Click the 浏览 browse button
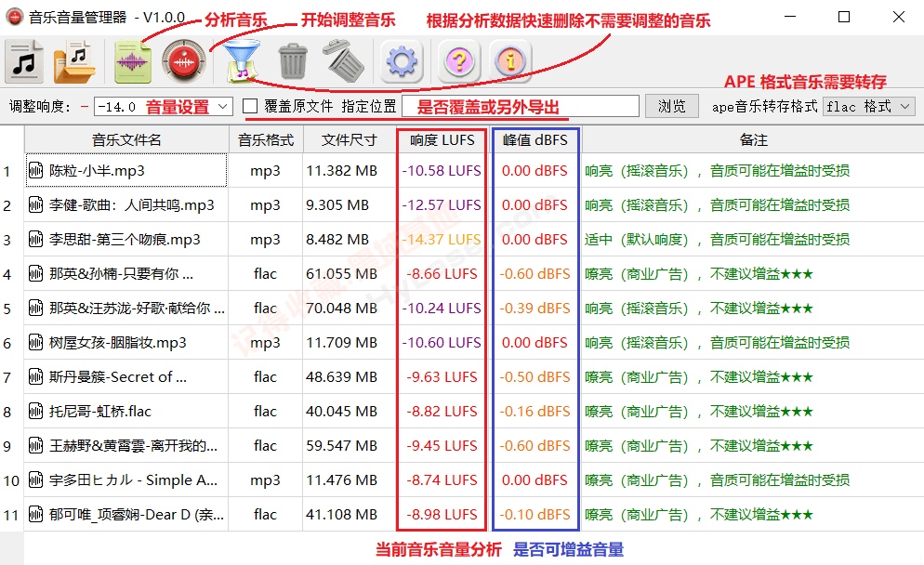 pyautogui.click(x=672, y=107)
